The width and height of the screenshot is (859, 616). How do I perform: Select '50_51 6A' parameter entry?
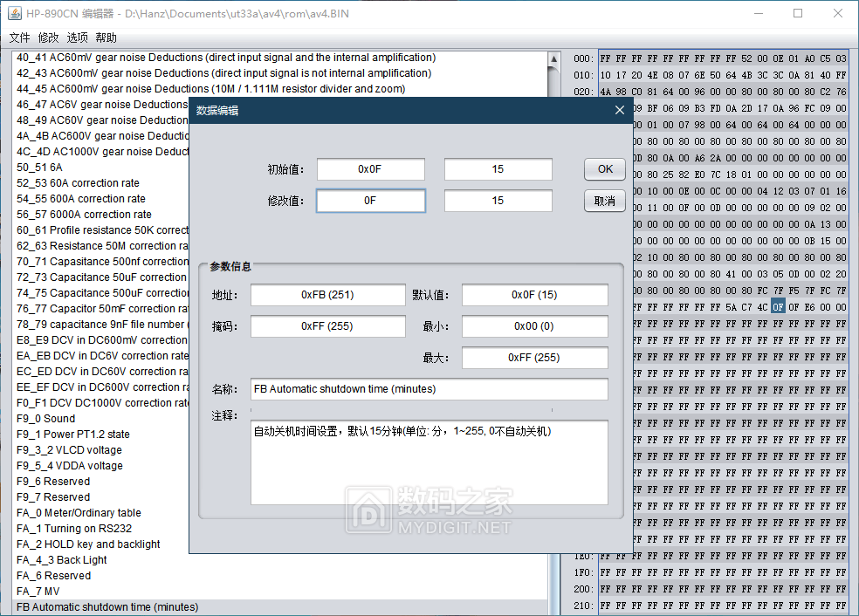coord(39,168)
